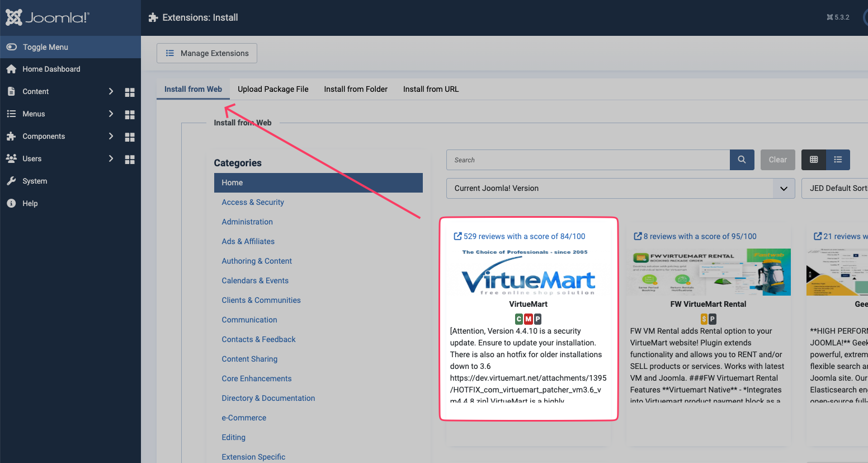This screenshot has height=463, width=868.
Task: Open the JED Default Sort dropdown
Action: click(835, 188)
